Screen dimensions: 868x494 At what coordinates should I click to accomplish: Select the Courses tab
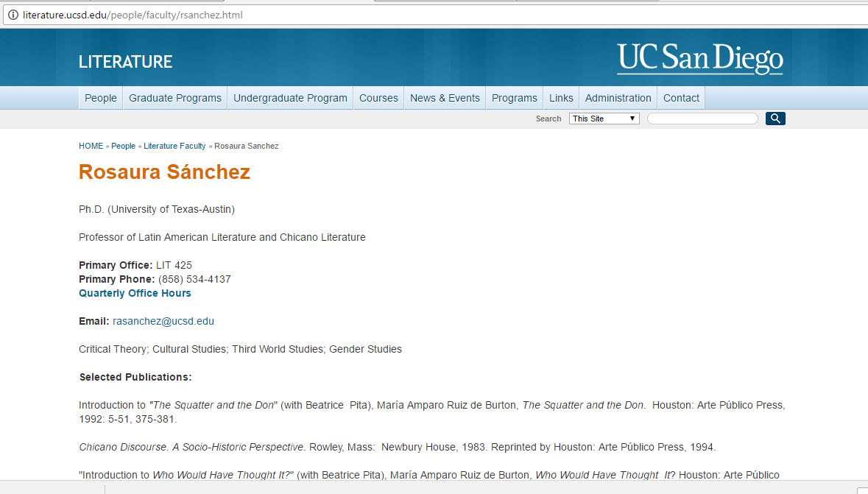(378, 97)
